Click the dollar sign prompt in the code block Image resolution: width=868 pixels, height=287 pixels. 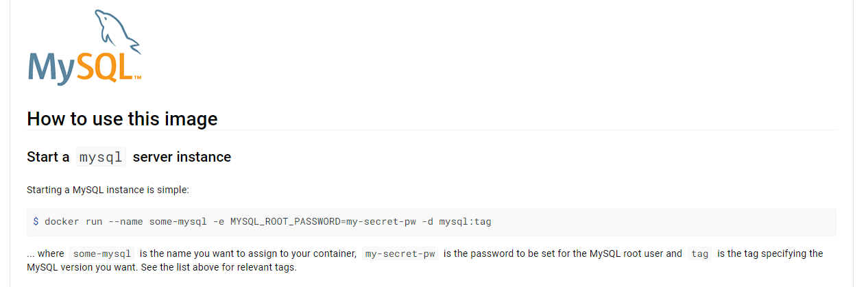(36, 221)
